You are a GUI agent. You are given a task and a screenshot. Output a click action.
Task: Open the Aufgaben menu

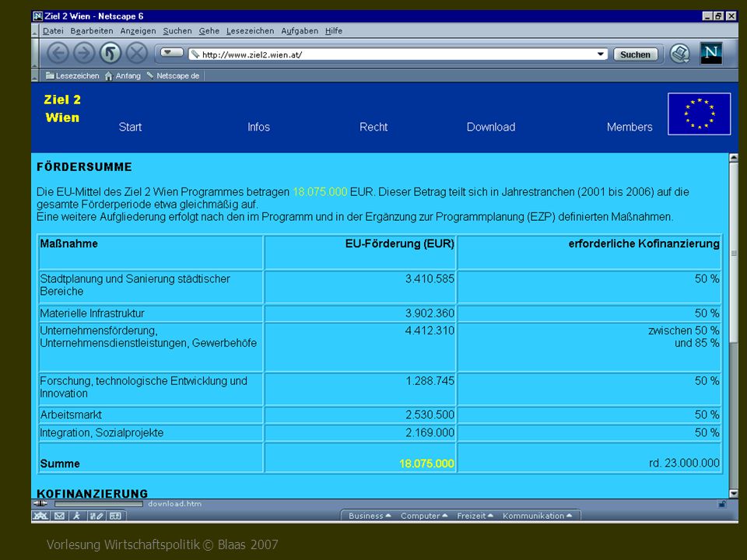(300, 31)
